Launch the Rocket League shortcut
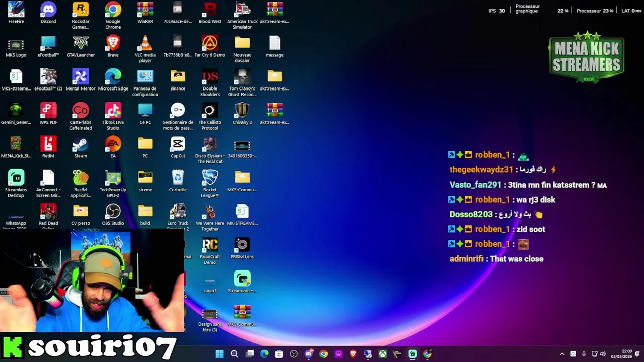Screen dimensions: 644x362 [x=210, y=184]
